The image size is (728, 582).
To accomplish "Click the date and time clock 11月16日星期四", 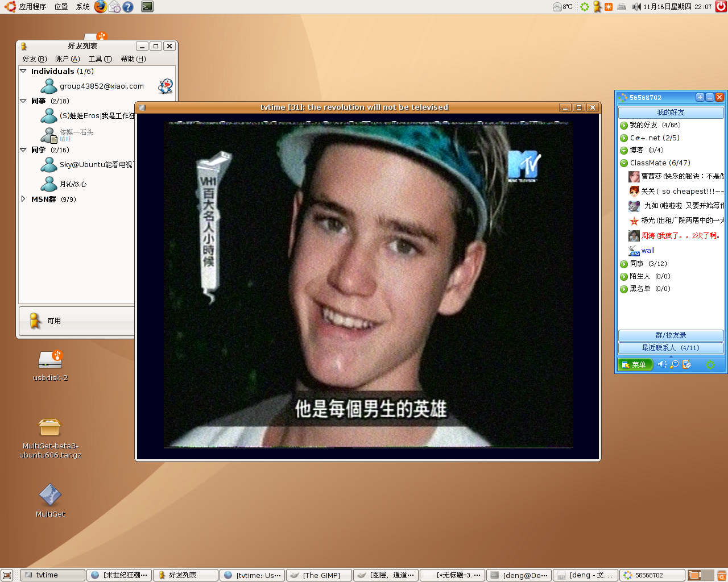I will [677, 7].
